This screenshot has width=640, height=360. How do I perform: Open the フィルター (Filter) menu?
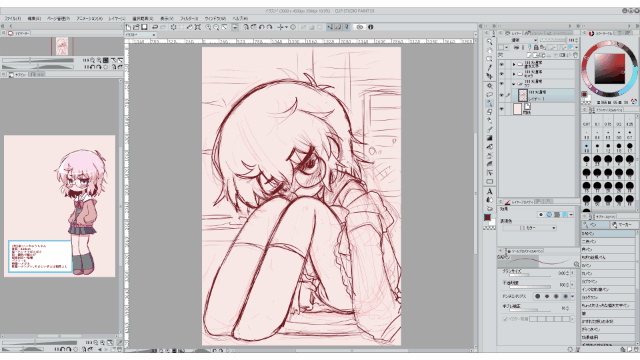click(x=189, y=18)
